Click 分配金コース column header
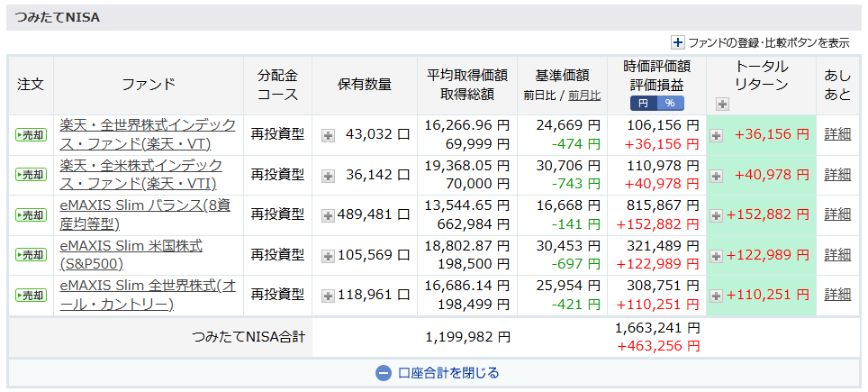Screen dimensions: 868x392 277,85
